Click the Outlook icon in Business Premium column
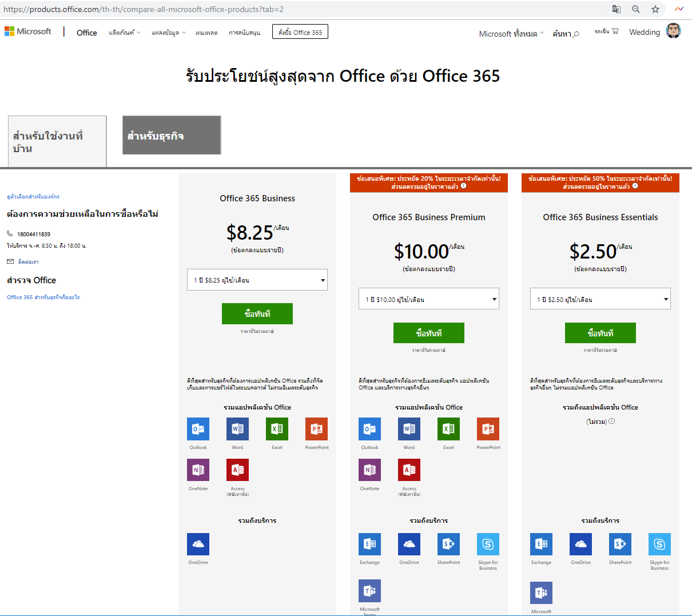 [369, 429]
